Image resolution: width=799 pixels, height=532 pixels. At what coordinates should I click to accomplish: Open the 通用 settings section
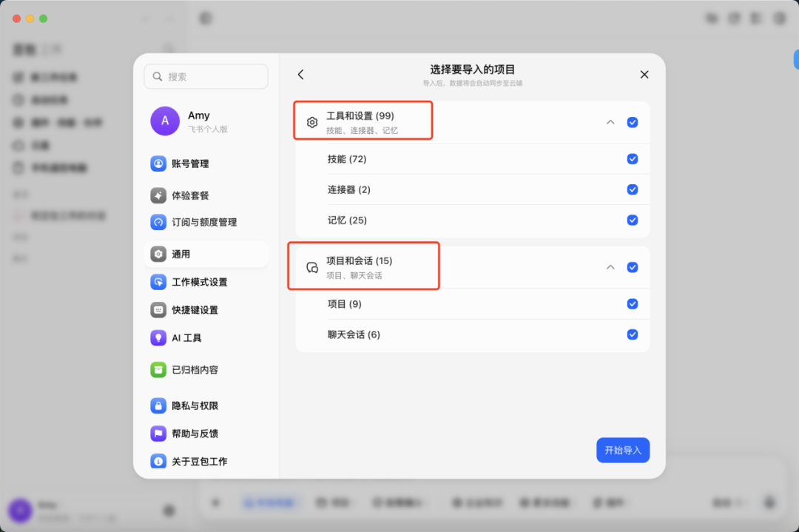click(x=206, y=254)
